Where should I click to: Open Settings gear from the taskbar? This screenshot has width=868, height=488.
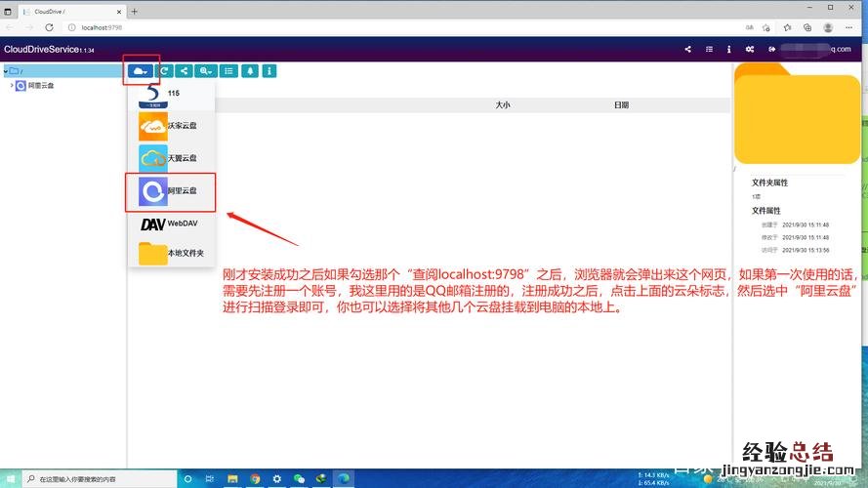click(x=276, y=478)
